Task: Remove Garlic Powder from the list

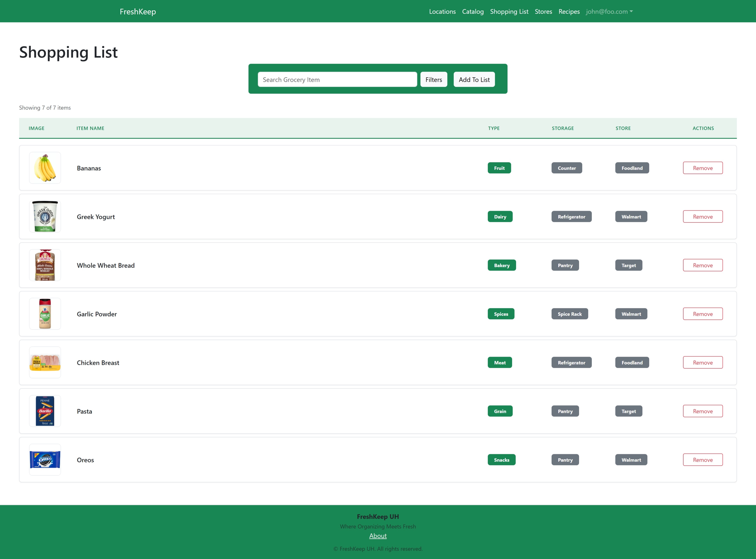Action: 703,314
